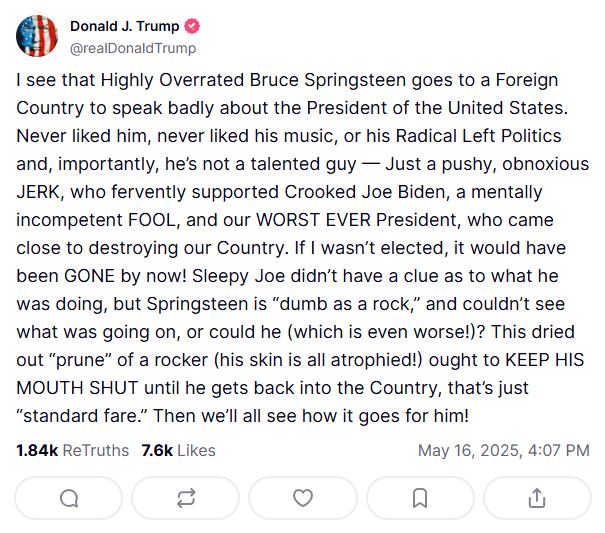Click the "Likes" label
The image size is (605, 533).
(x=195, y=450)
